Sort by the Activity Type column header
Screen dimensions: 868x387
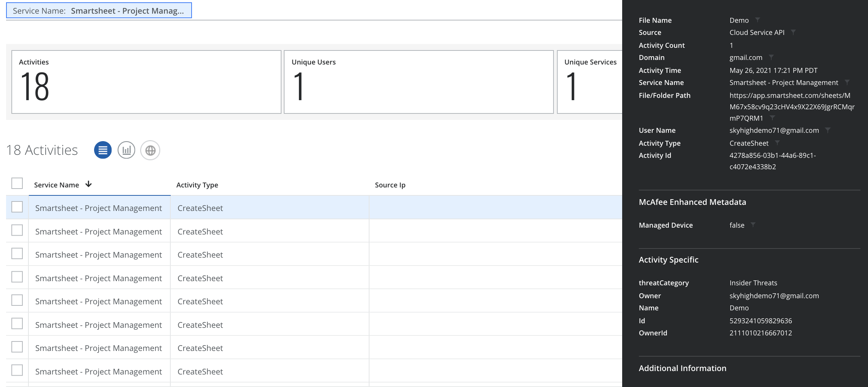197,185
